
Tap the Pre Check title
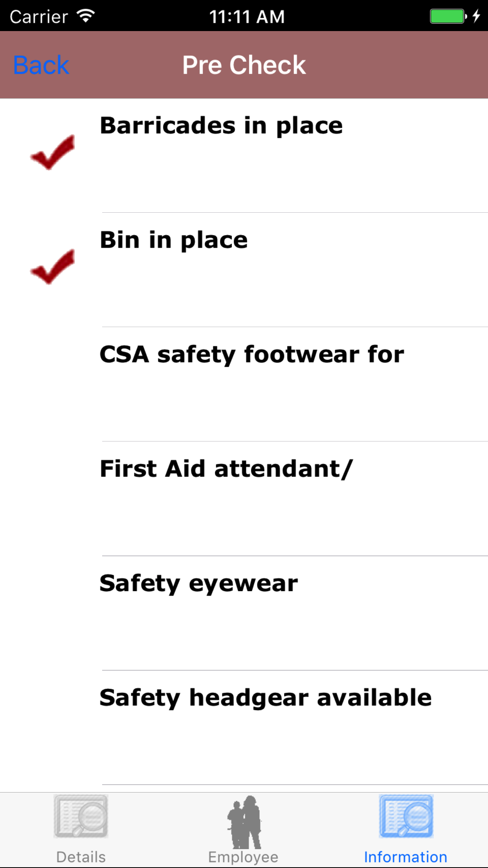pos(244,65)
